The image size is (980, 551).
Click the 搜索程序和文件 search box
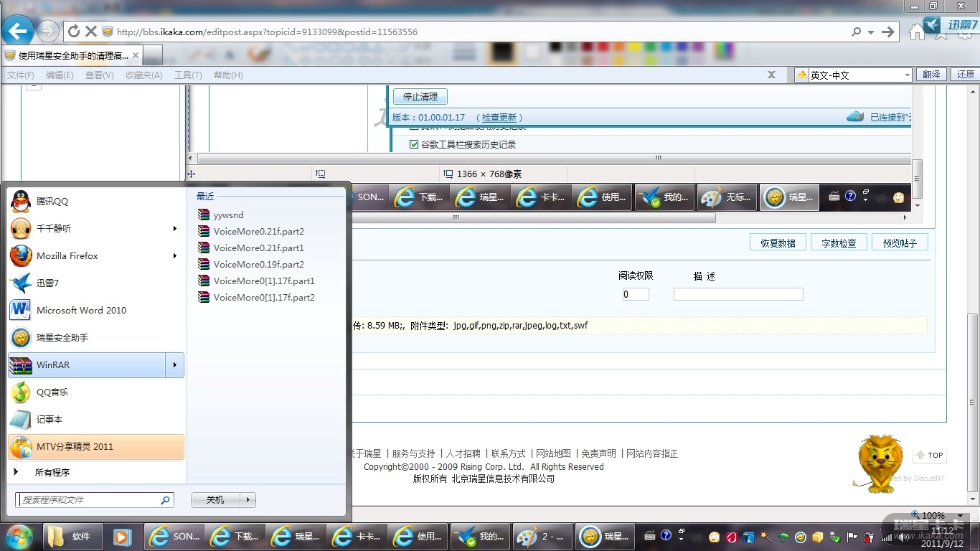tap(95, 500)
